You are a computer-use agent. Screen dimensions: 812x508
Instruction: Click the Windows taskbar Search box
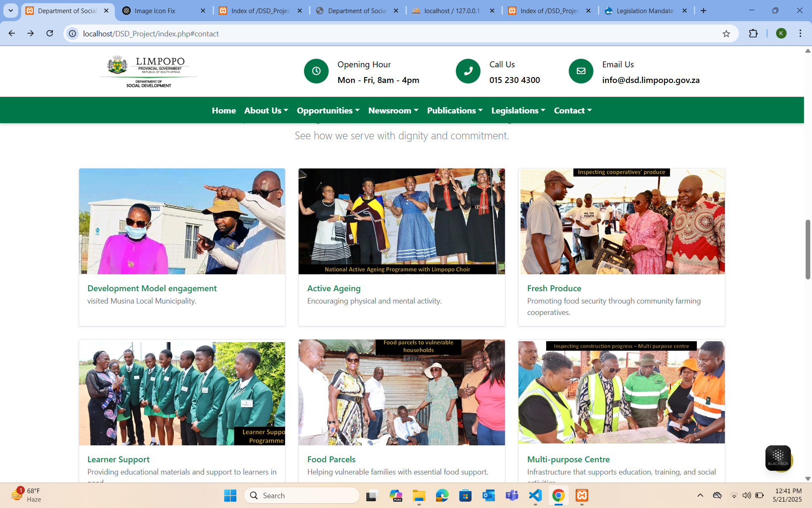tap(302, 495)
